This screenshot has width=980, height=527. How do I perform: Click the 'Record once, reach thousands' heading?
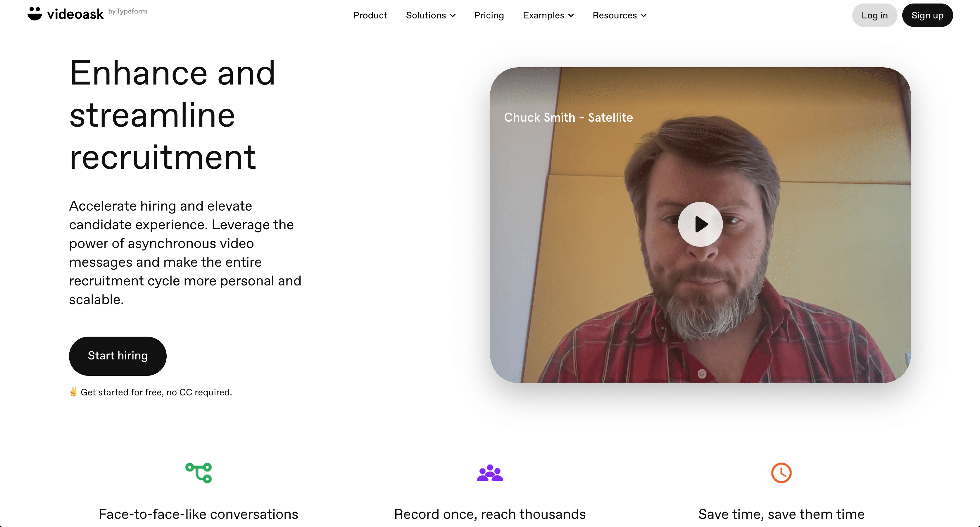point(490,514)
